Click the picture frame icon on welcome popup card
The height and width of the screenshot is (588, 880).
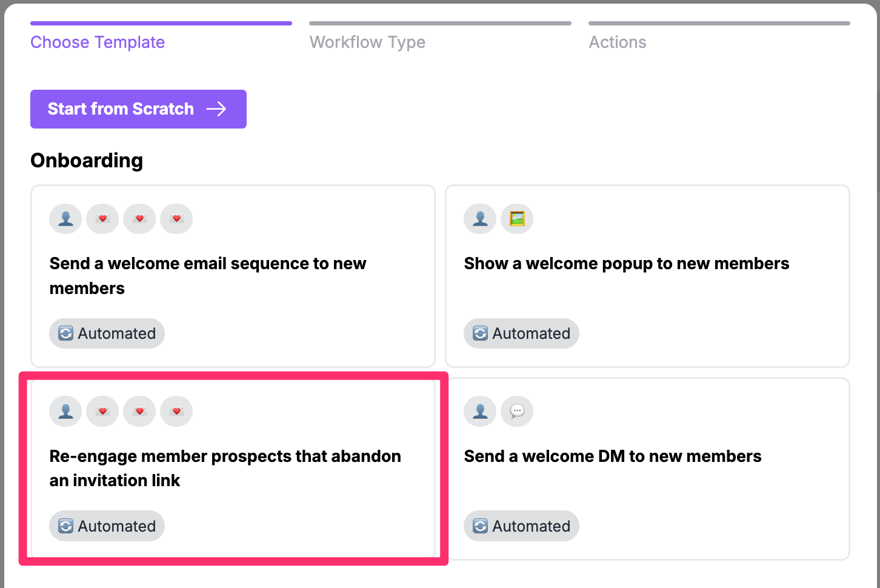click(x=517, y=218)
